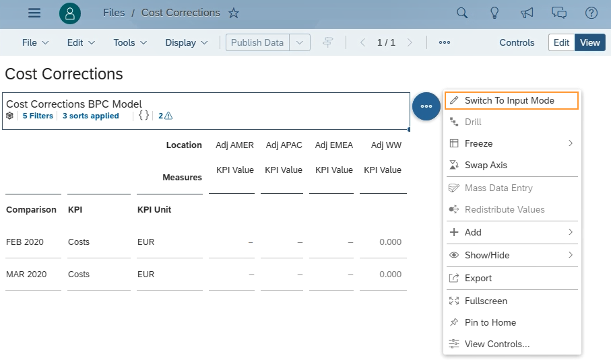Click the lightbulb insights icon
Viewport: 611px width, 364px height.
[x=494, y=13]
